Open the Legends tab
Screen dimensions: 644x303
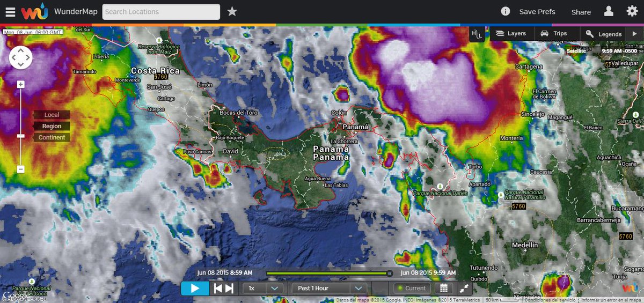pos(604,34)
